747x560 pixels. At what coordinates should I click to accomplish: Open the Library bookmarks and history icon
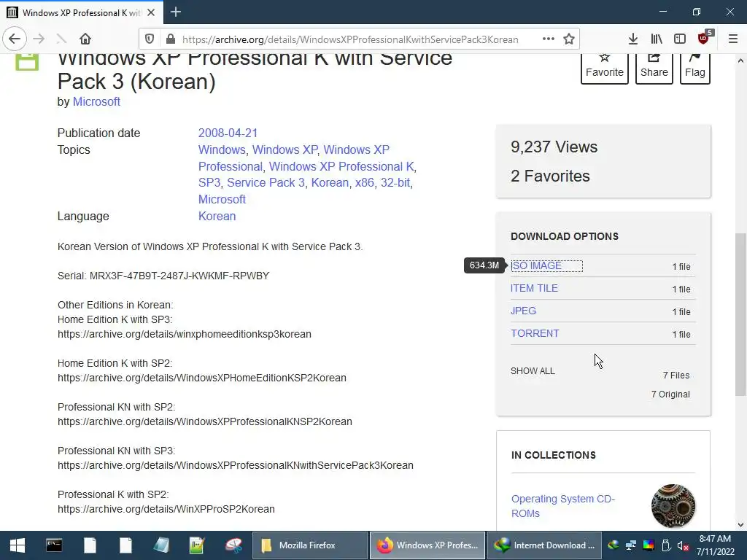tap(657, 39)
